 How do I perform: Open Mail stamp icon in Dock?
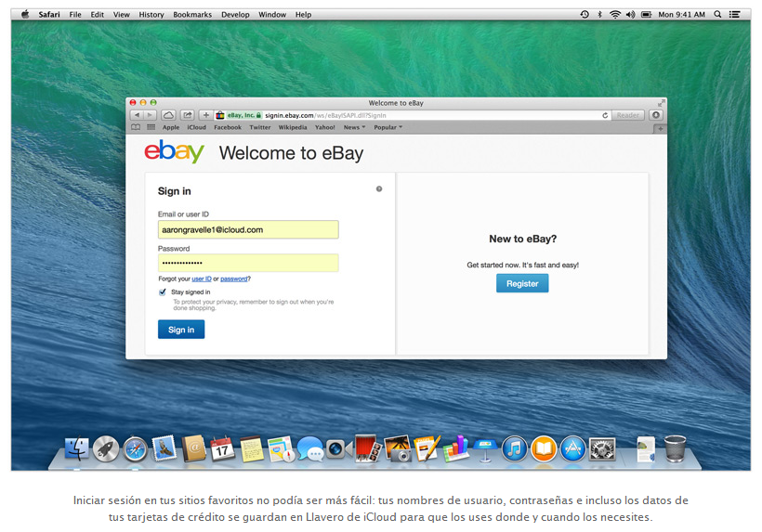[x=164, y=448]
